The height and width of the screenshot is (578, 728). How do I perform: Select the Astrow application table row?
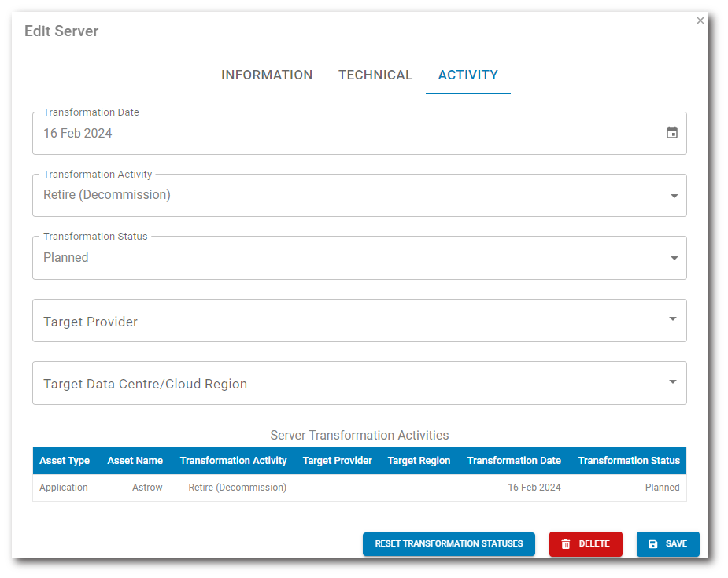(359, 488)
